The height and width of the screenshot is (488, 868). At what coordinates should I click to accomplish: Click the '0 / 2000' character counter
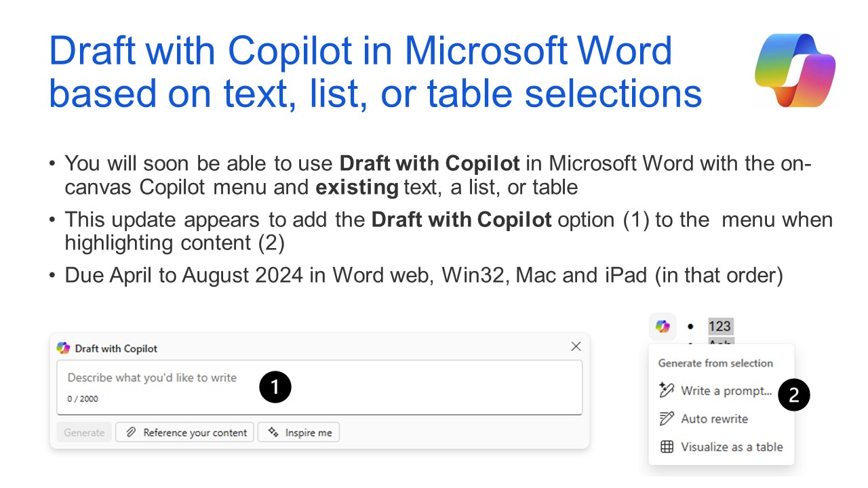pos(83,399)
